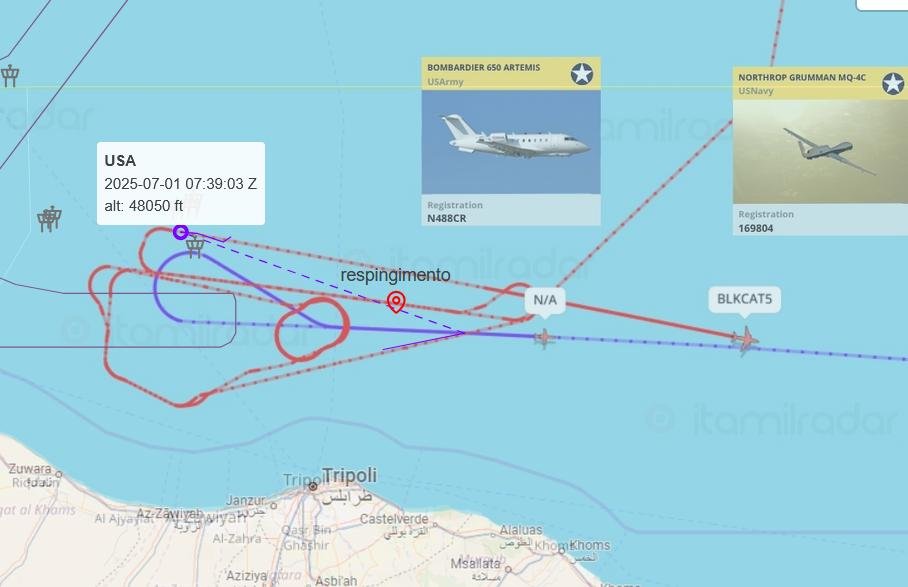908x587 pixels.
Task: Click the red respingimento location pin
Action: 396,302
